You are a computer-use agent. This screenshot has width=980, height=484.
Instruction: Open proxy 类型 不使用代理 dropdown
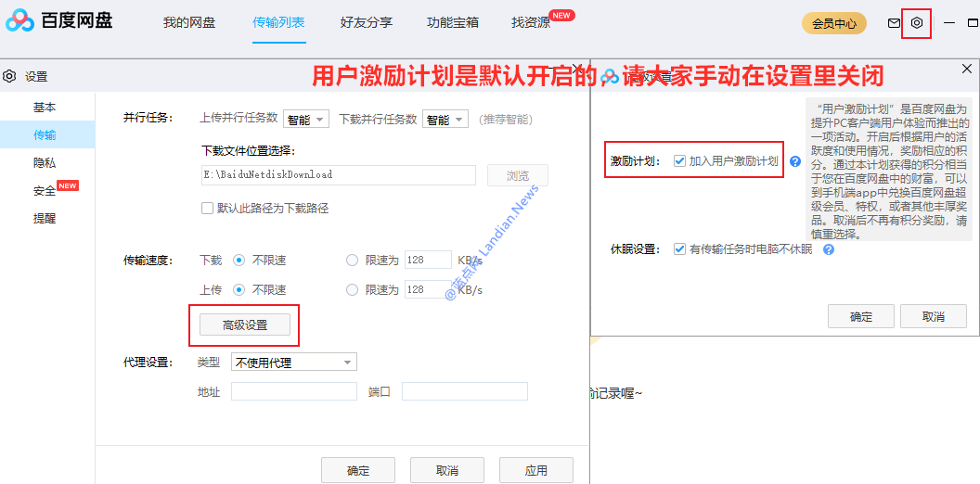pyautogui.click(x=294, y=363)
